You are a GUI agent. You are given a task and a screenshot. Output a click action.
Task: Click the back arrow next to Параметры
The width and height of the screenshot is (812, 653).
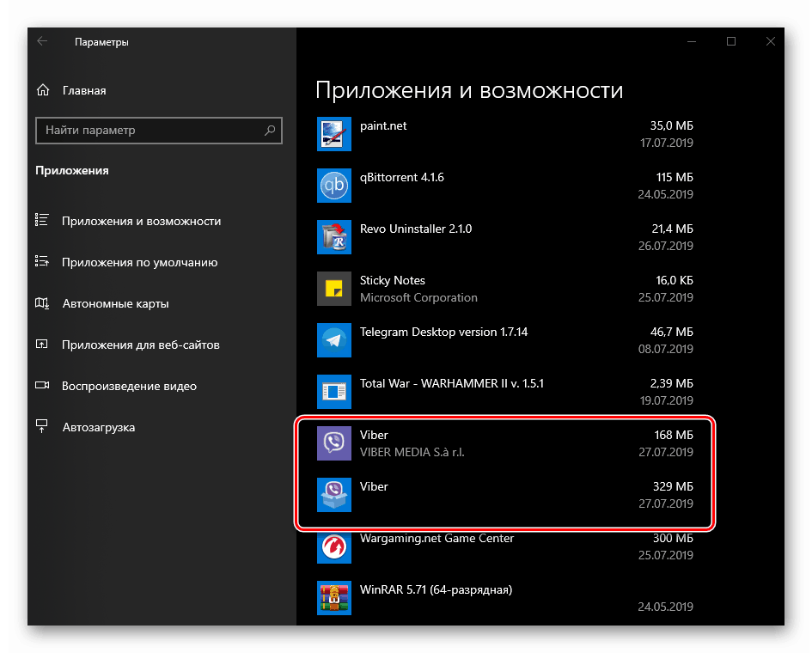(x=42, y=41)
